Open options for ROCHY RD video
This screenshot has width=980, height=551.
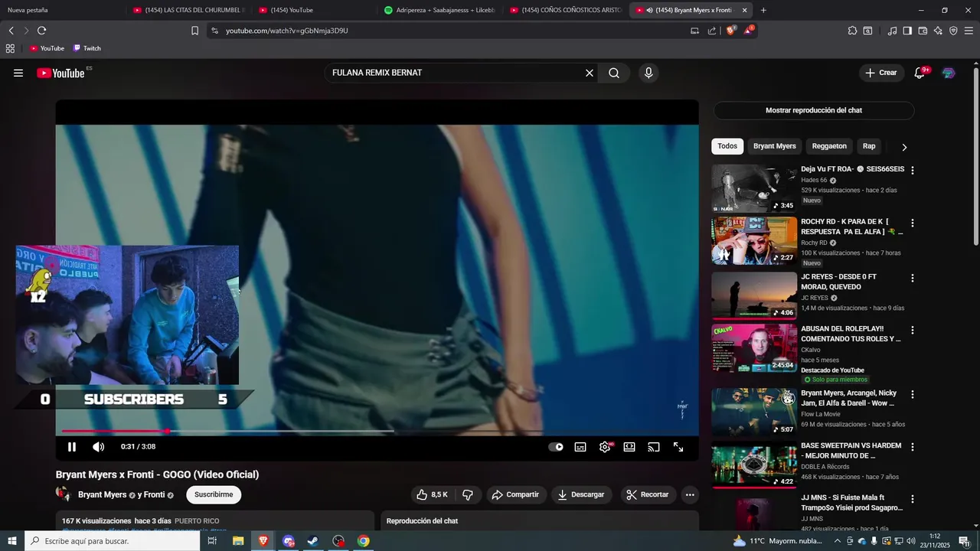click(x=912, y=223)
